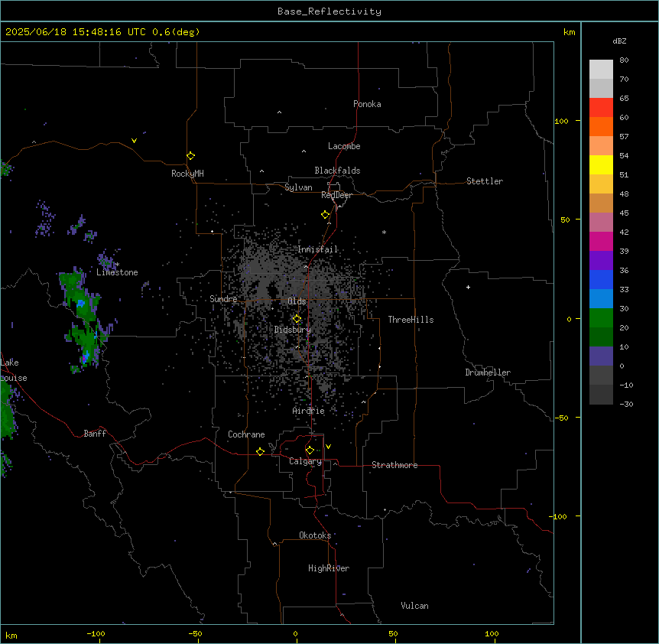Select the dark orange 57-60 dBZ swatch
This screenshot has width=659, height=644.
click(601, 126)
